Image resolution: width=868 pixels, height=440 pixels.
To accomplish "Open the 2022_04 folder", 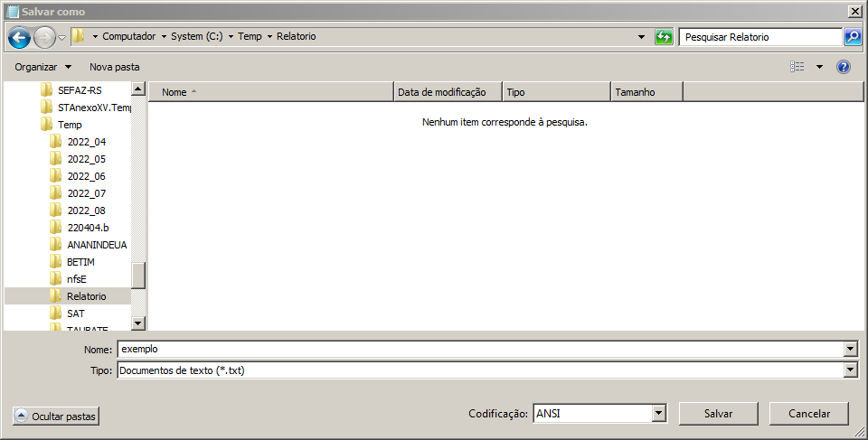I will tap(87, 142).
